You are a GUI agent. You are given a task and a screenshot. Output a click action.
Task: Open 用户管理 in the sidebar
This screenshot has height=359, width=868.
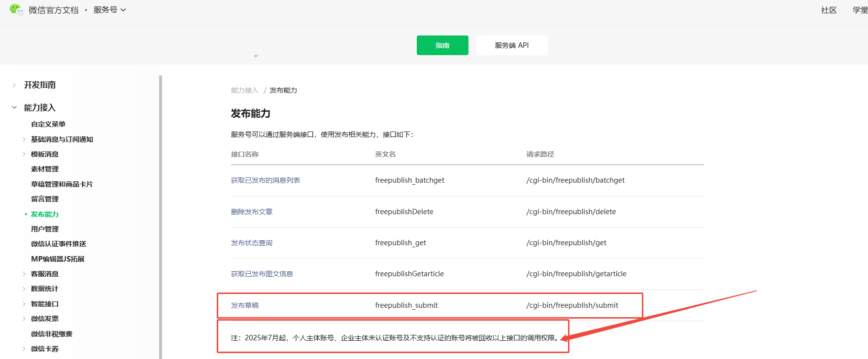(x=45, y=229)
